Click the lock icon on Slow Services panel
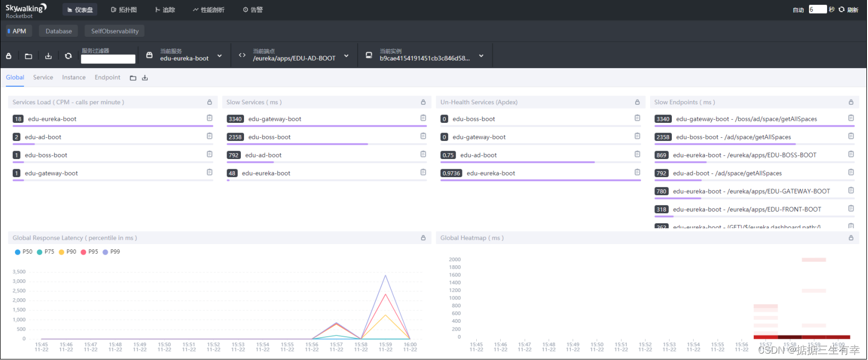Viewport: 868px width, 360px height. click(423, 102)
